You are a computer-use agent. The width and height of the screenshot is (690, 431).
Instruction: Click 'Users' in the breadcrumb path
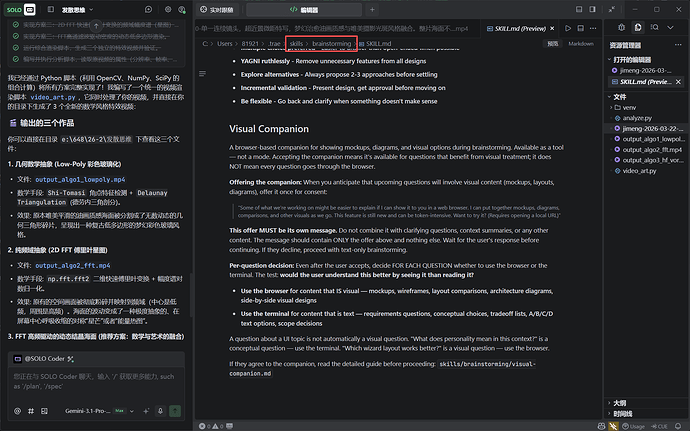(224, 44)
